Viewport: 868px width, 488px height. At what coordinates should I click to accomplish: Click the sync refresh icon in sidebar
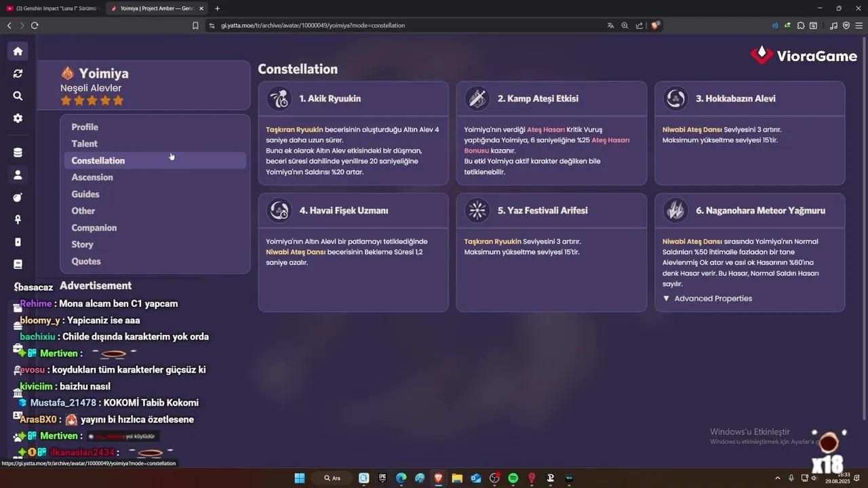point(18,73)
